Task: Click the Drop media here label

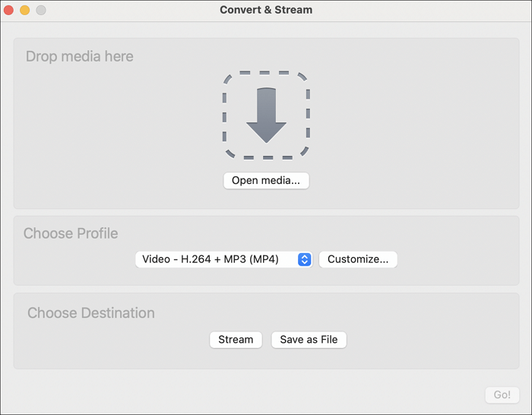Action: pos(79,57)
